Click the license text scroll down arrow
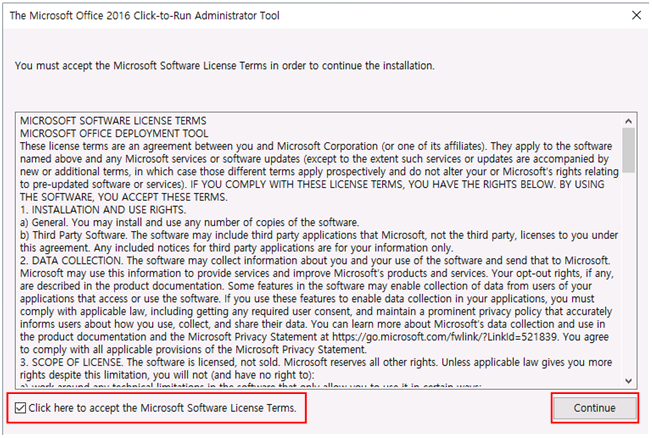Viewport: 652px width, 438px height. (628, 381)
